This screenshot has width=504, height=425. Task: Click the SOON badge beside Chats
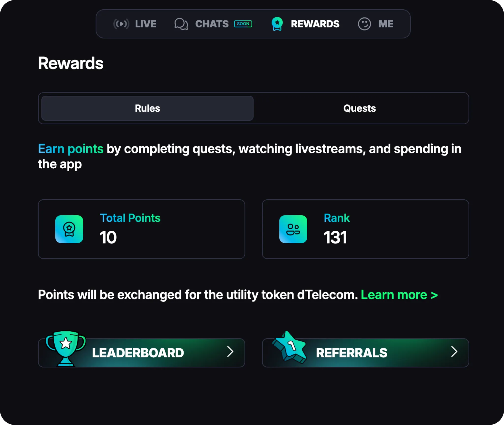[x=243, y=24]
